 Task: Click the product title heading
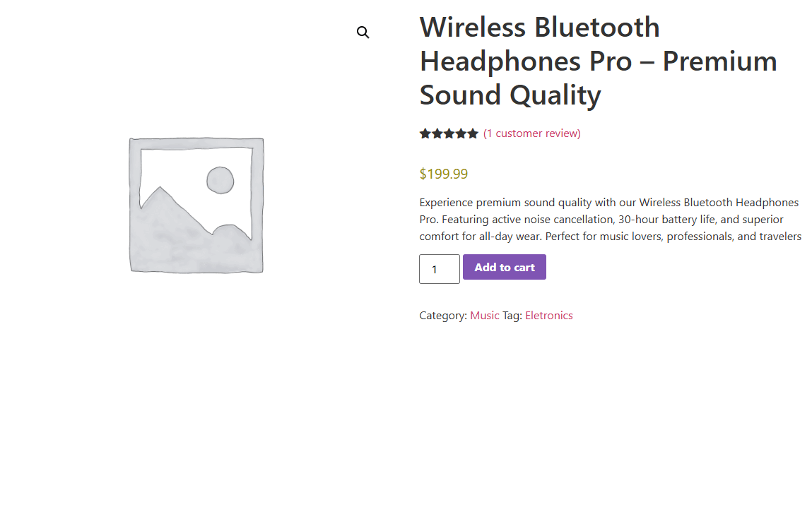point(598,61)
